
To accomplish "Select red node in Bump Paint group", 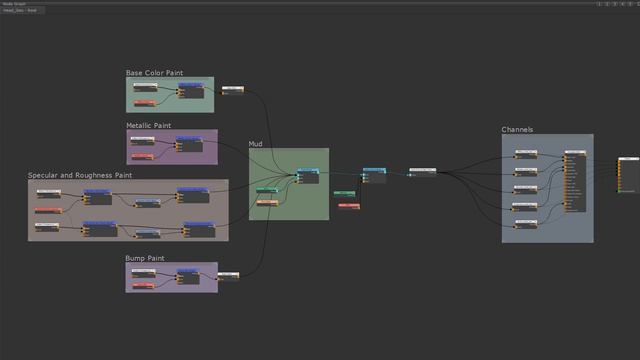I will 143,285.
